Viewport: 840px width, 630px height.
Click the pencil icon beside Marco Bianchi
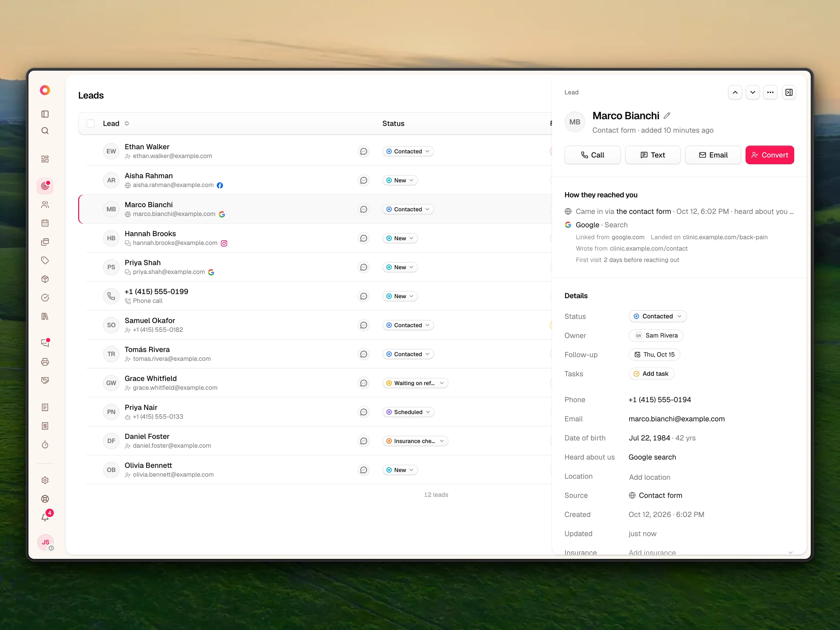[667, 116]
